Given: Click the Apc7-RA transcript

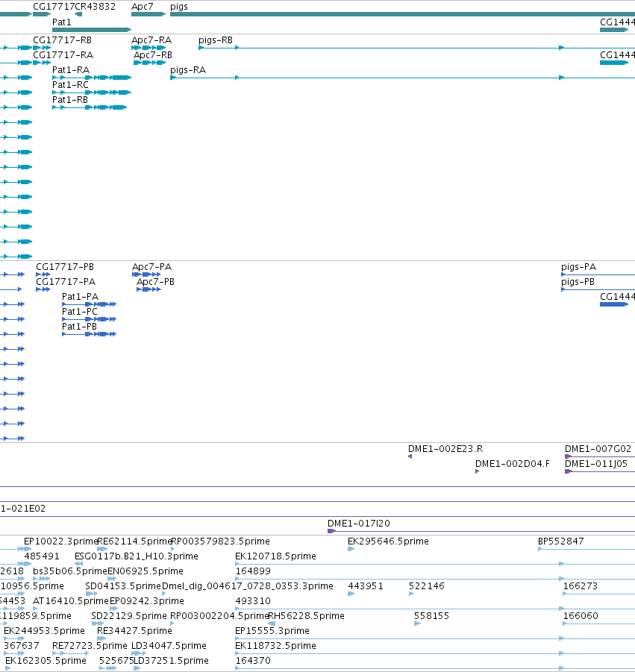Looking at the screenshot, I should click(148, 48).
